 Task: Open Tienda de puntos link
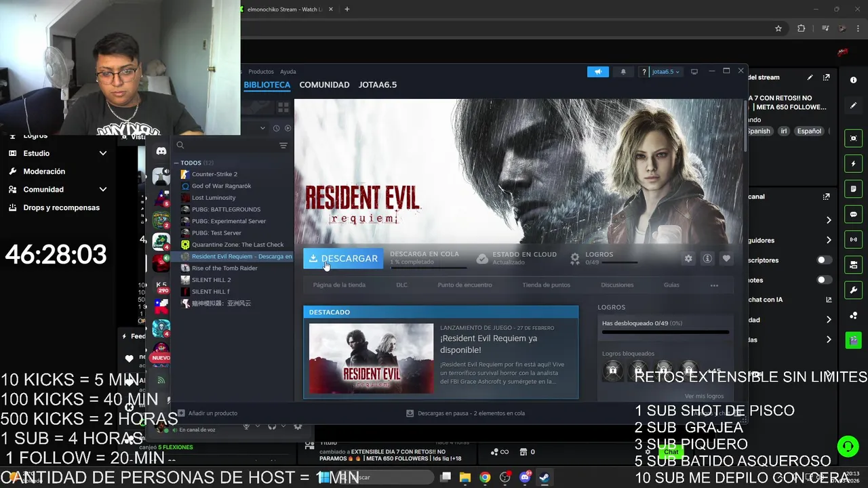click(546, 285)
